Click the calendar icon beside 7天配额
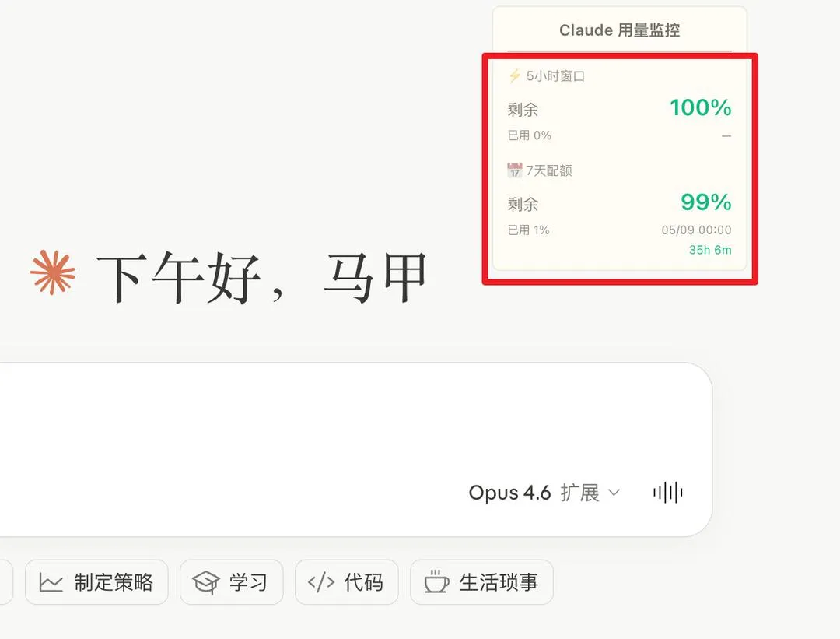Screen dimensions: 840x639 514,170
